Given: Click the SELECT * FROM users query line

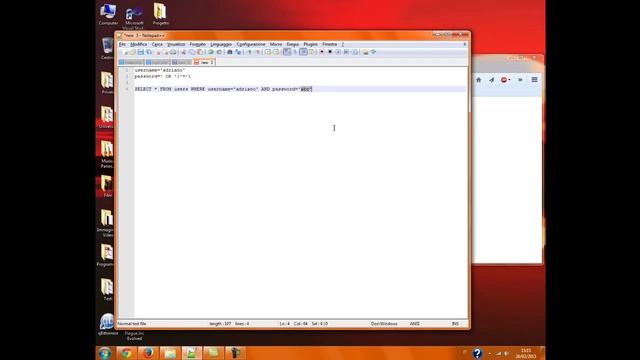Looking at the screenshot, I should [223, 89].
